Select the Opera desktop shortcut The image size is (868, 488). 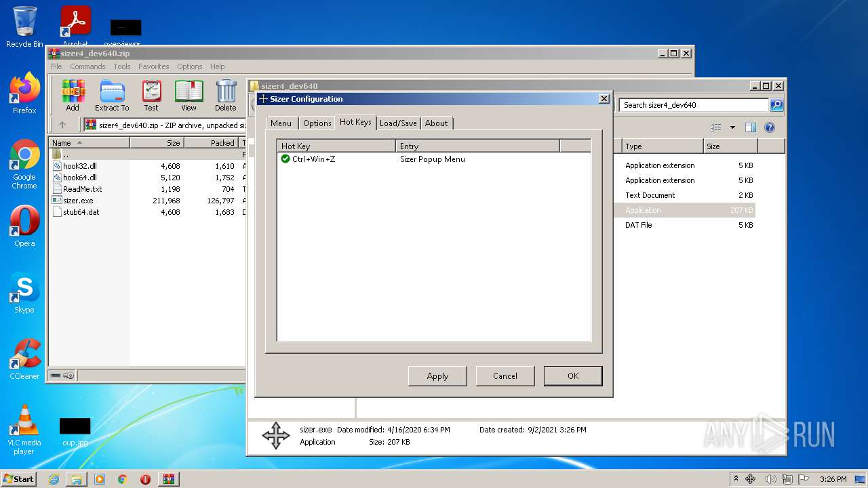pyautogui.click(x=24, y=226)
